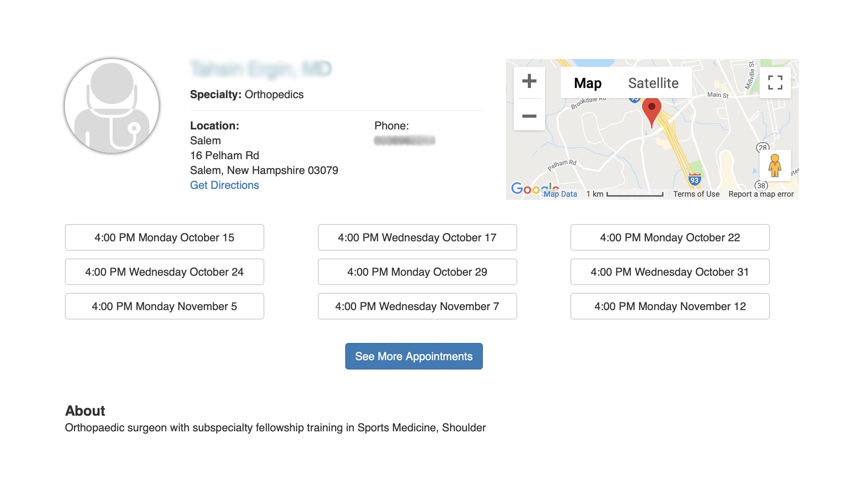Switch map to Satellite view
This screenshot has width=868, height=488.
point(653,83)
